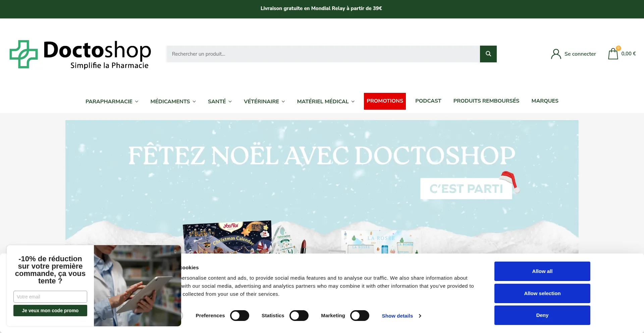Expand the PARAPHARMACIE menu
644x333 pixels.
point(112,101)
